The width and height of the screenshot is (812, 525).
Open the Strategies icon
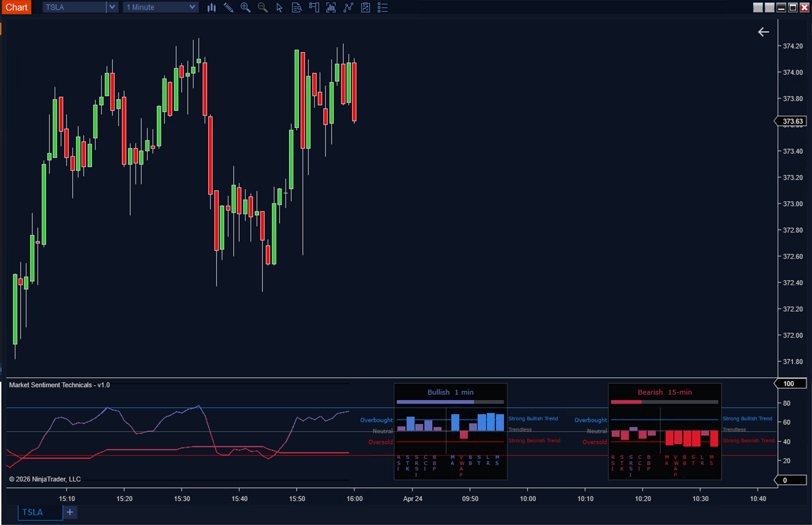(365, 7)
